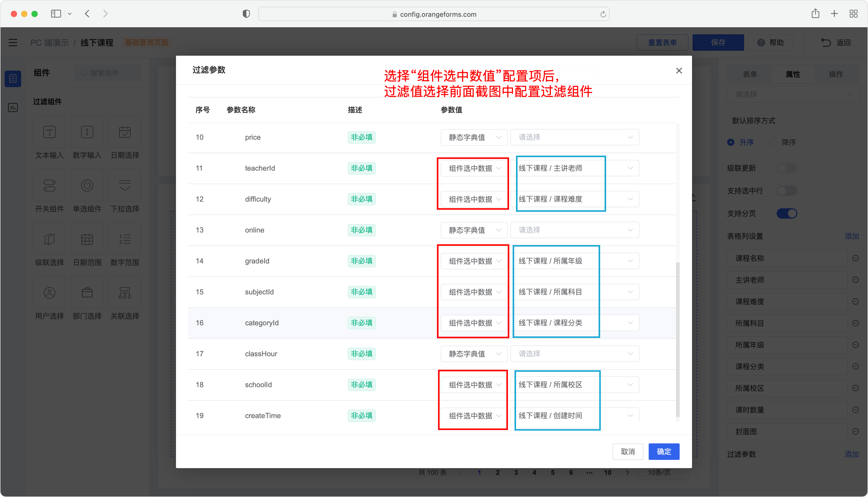
Task: Switch to the 表单 tab
Action: pyautogui.click(x=750, y=74)
